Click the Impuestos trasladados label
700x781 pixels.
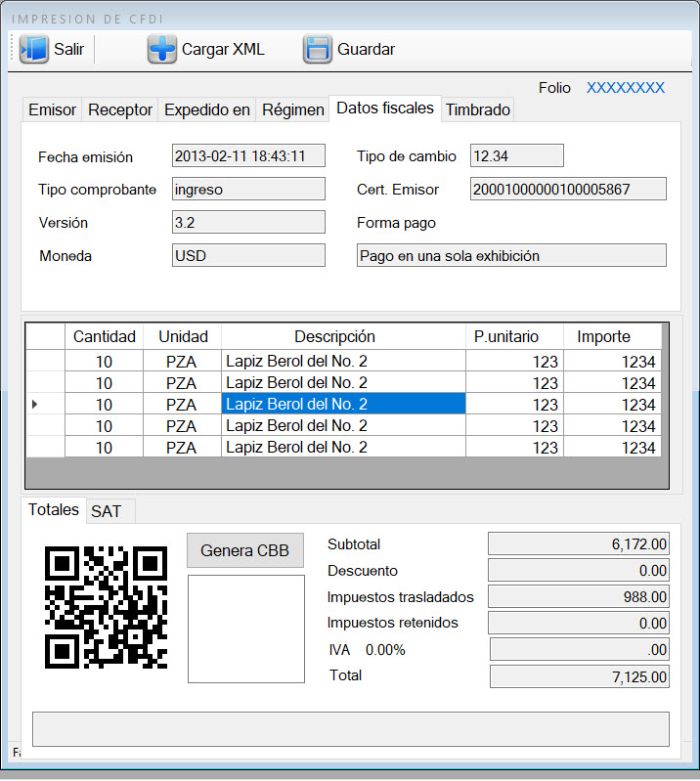[401, 596]
